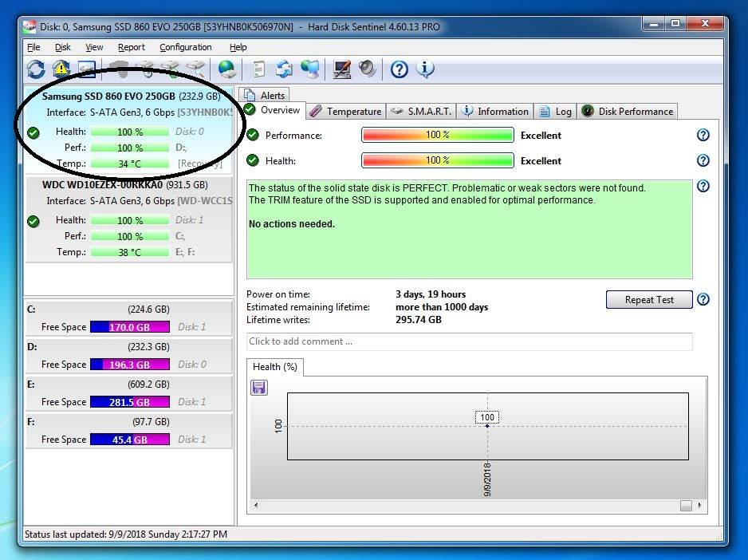This screenshot has width=748, height=560.
Task: Click the graph scrollbar left arrow
Action: click(x=256, y=505)
